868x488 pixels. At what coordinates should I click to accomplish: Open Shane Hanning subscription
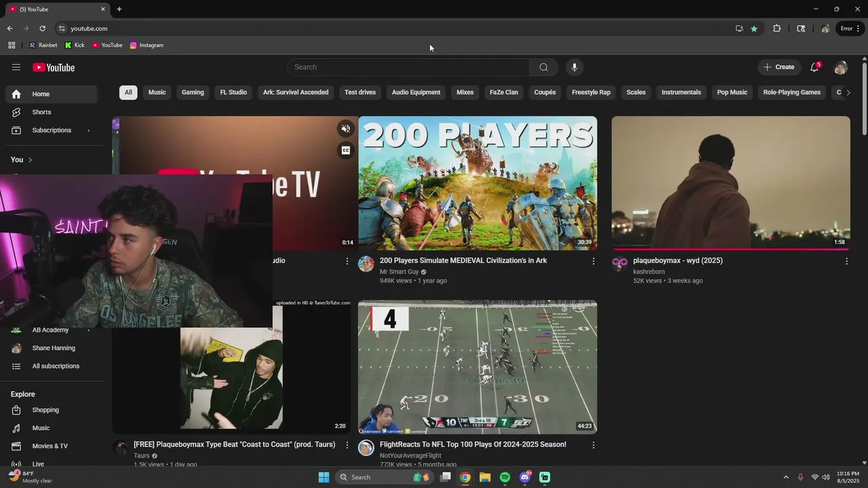[52, 348]
